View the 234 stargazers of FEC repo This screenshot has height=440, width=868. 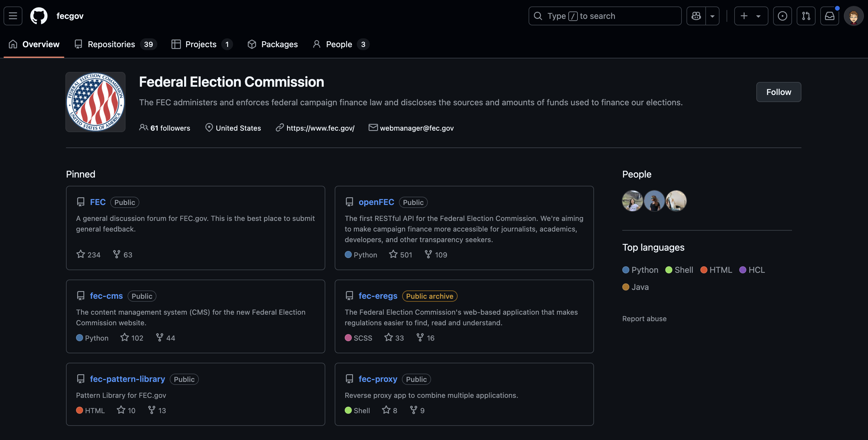coord(88,255)
